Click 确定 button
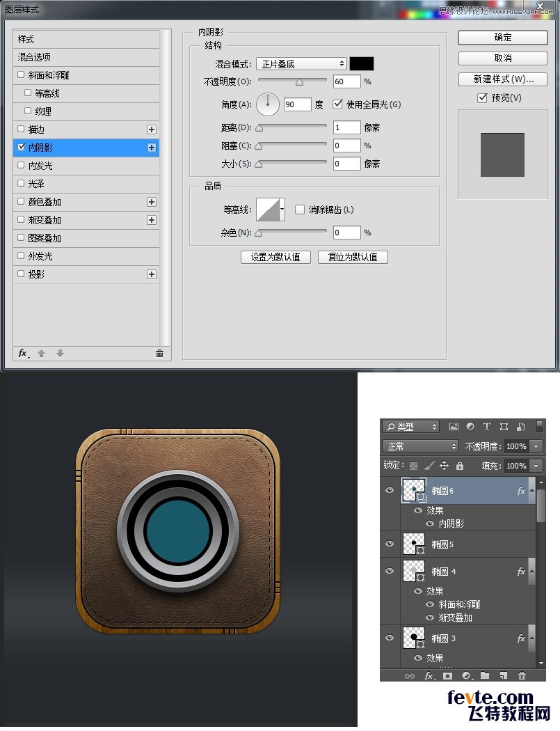Viewport: 560px width, 731px height. pyautogui.click(x=503, y=38)
